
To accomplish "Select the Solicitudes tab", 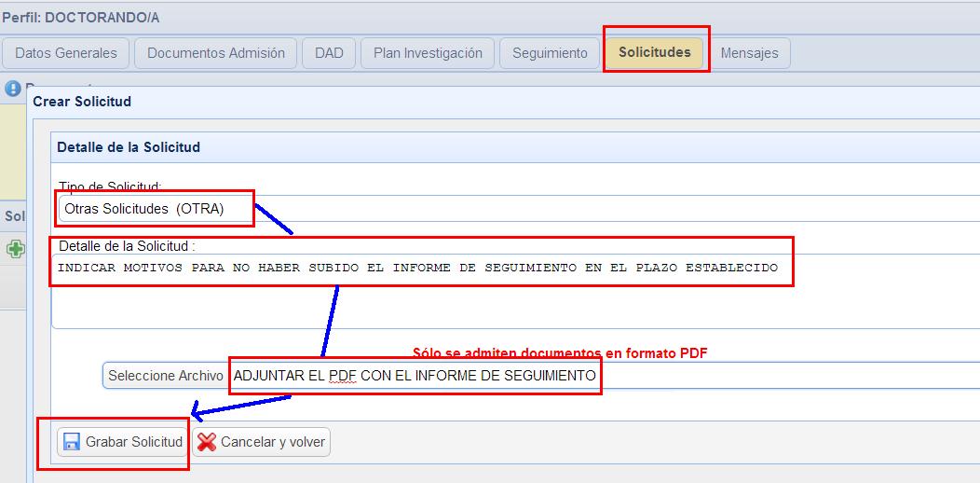I will pyautogui.click(x=655, y=52).
